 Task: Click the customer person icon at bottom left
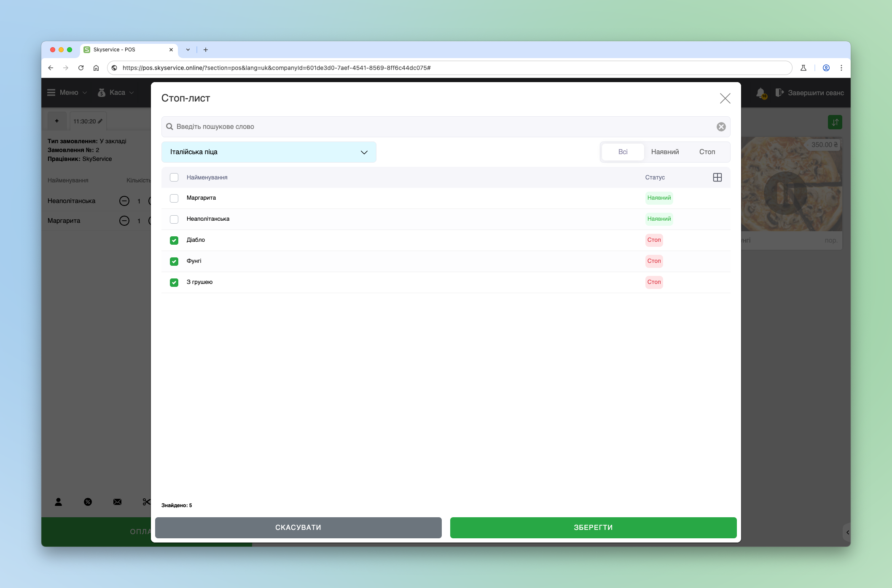(59, 502)
